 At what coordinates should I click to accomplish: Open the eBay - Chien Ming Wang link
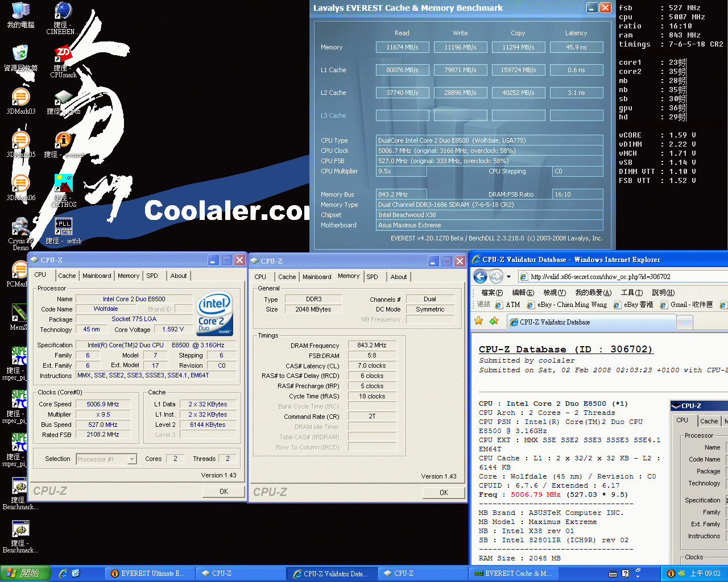(567, 305)
